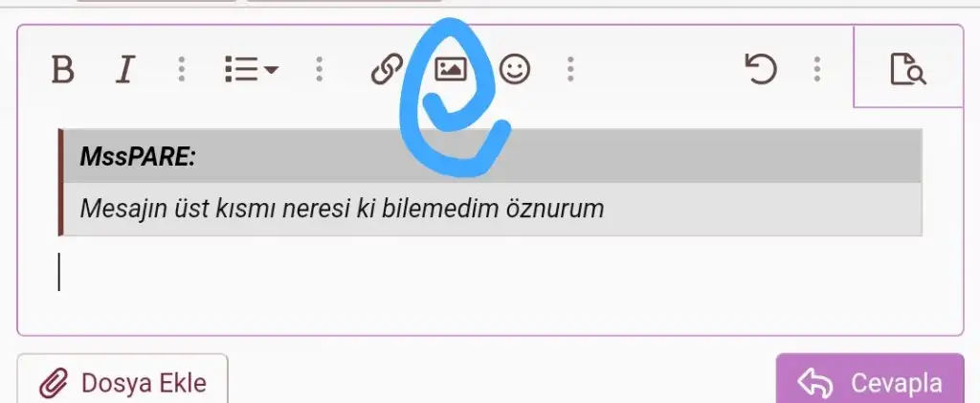
Task: Click the paperclip icon in Dosya Ekle
Action: coord(55,383)
